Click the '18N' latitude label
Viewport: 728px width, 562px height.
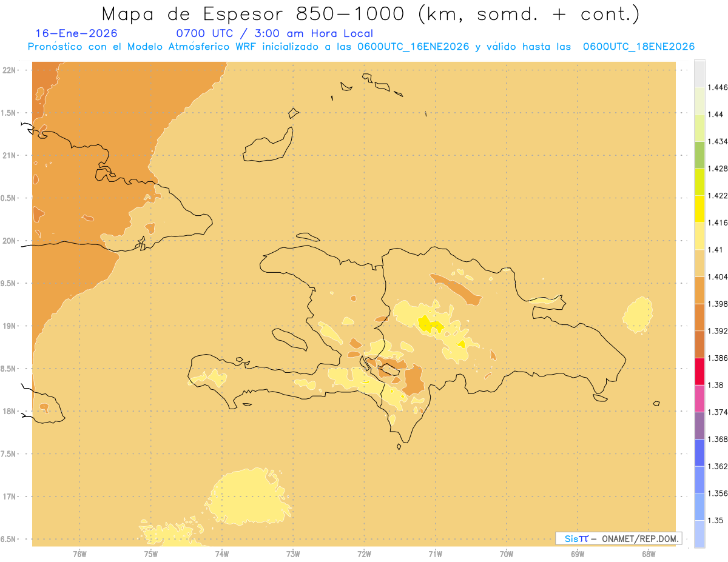(9, 412)
